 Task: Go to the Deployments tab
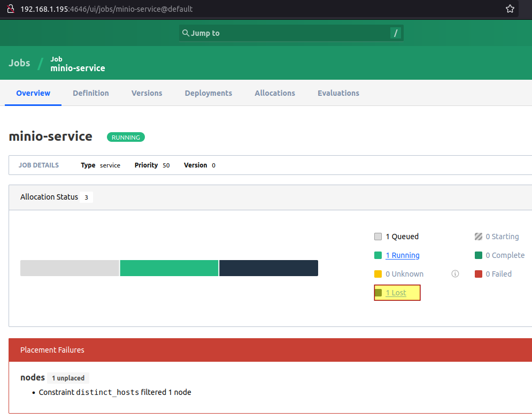(209, 93)
